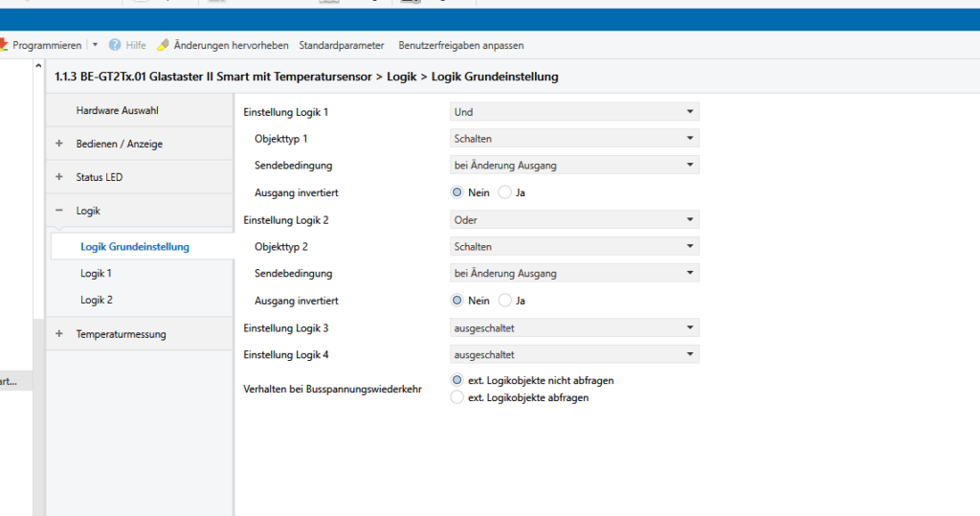Image resolution: width=980 pixels, height=516 pixels.
Task: Switch to the Logik 2 page
Action: pos(96,301)
